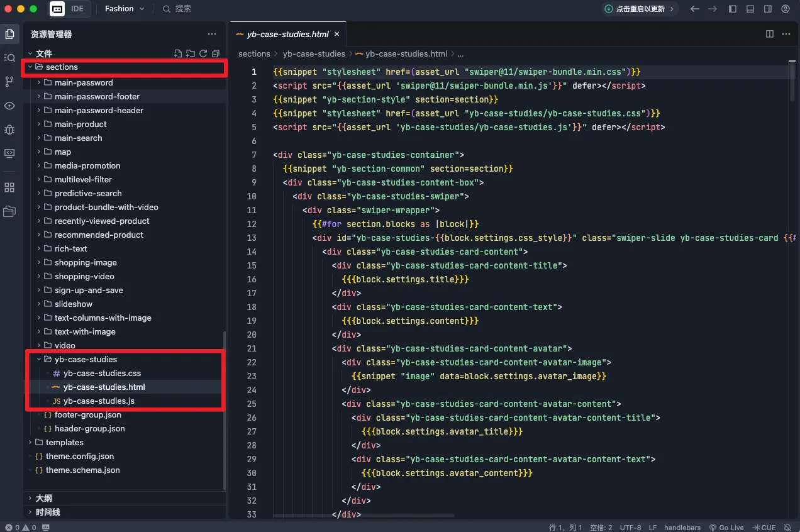Open the account profile icon

point(786,9)
